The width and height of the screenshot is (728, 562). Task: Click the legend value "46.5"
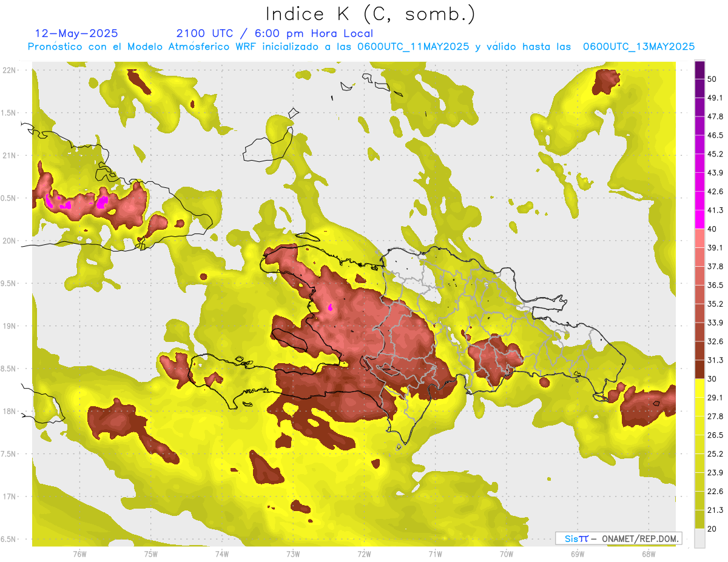click(x=715, y=135)
